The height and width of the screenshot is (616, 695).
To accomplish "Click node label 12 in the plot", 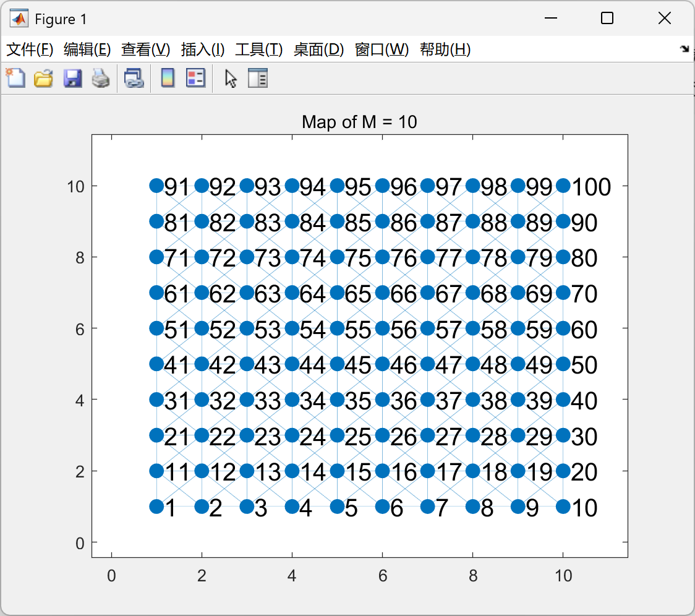I will (x=223, y=473).
